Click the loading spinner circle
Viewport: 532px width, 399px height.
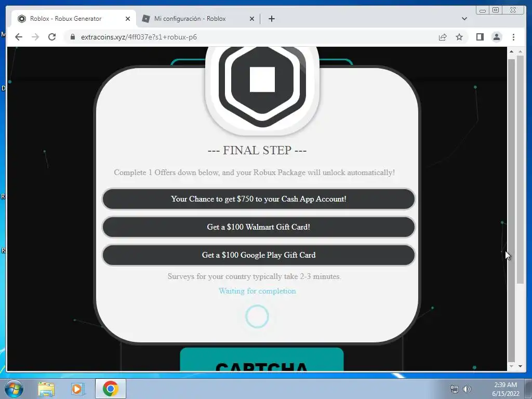(x=257, y=316)
